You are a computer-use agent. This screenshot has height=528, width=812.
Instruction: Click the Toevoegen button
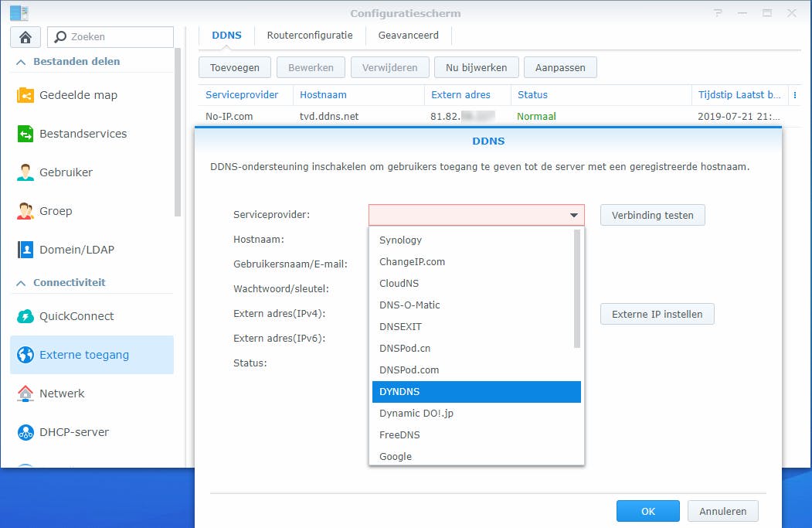[235, 68]
